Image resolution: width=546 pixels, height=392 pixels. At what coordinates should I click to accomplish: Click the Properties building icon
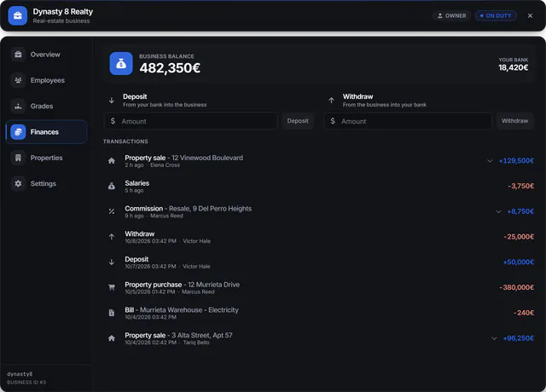pos(18,158)
